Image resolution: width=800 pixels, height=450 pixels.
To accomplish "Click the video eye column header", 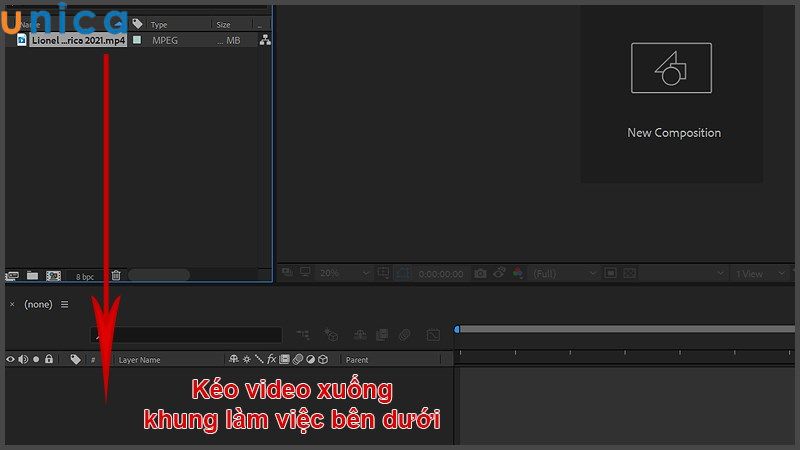I will click(x=10, y=359).
